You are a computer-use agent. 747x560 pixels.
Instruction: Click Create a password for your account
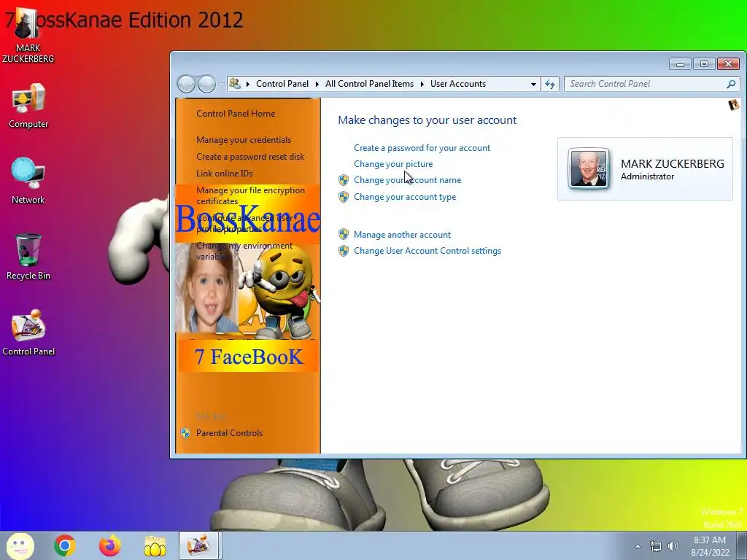click(422, 148)
